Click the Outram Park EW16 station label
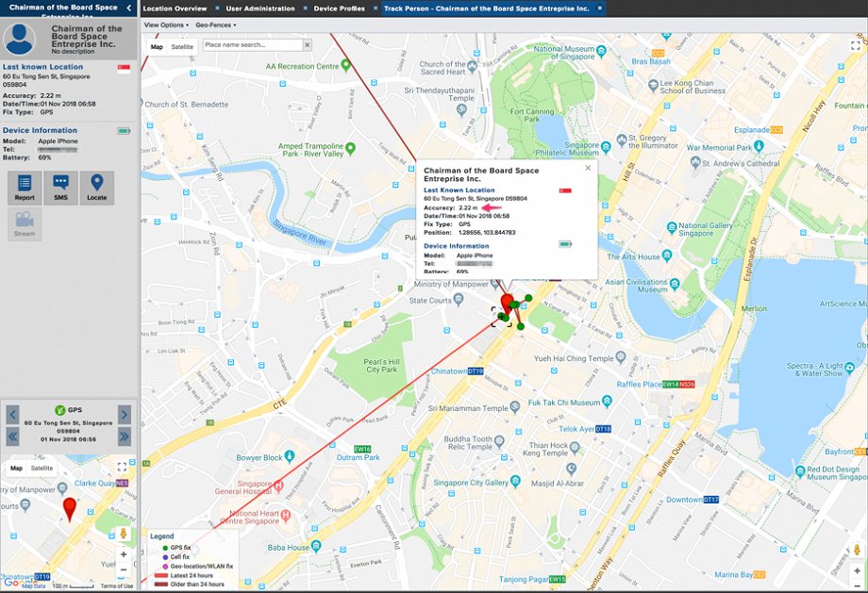The width and height of the screenshot is (868, 593). (x=359, y=453)
